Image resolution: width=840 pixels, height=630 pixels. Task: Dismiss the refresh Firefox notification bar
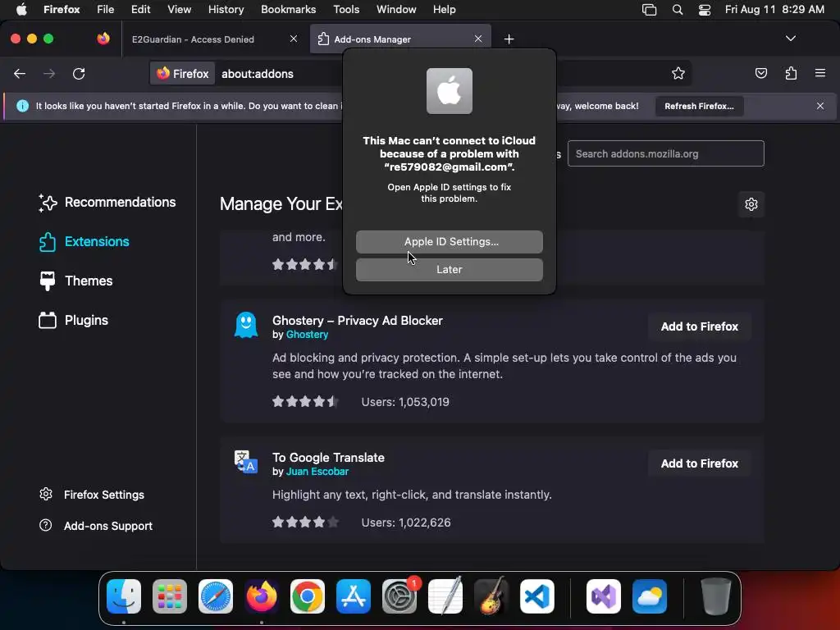pyautogui.click(x=820, y=106)
